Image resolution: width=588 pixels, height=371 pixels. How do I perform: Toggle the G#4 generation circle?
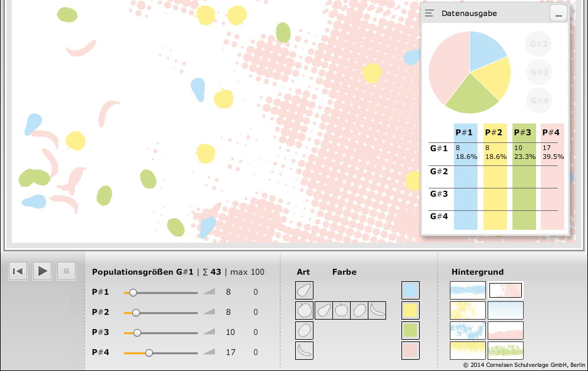pyautogui.click(x=538, y=100)
